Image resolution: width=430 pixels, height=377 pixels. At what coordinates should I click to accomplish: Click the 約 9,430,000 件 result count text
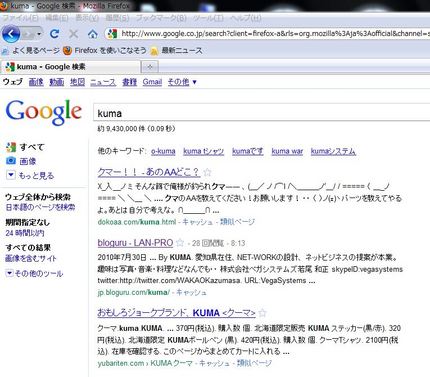[136, 128]
